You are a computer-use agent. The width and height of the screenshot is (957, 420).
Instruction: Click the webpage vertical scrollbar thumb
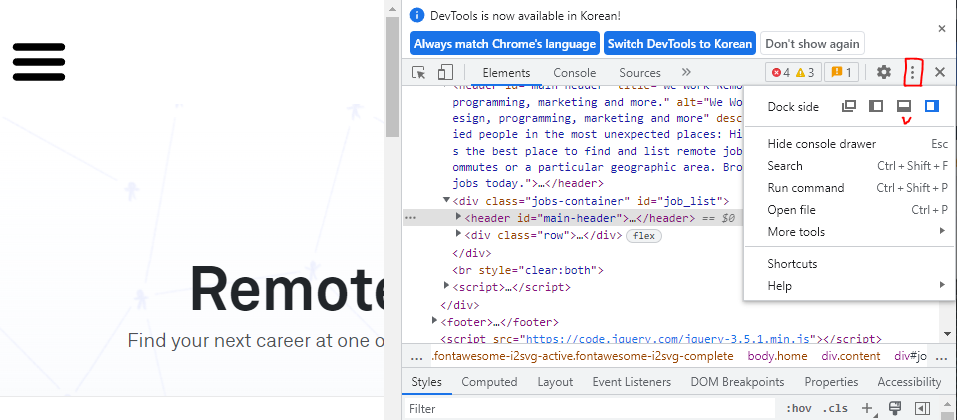click(x=392, y=77)
